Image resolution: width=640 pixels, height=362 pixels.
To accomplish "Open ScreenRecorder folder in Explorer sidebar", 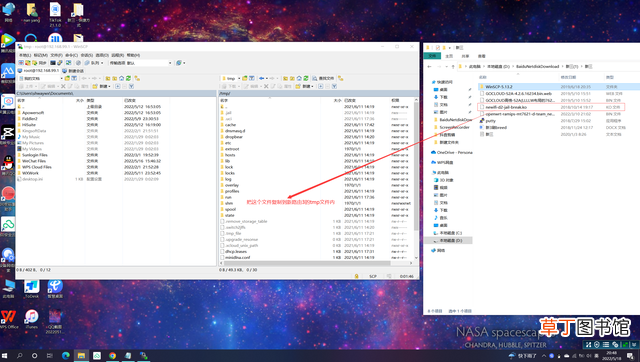I will pos(451,127).
